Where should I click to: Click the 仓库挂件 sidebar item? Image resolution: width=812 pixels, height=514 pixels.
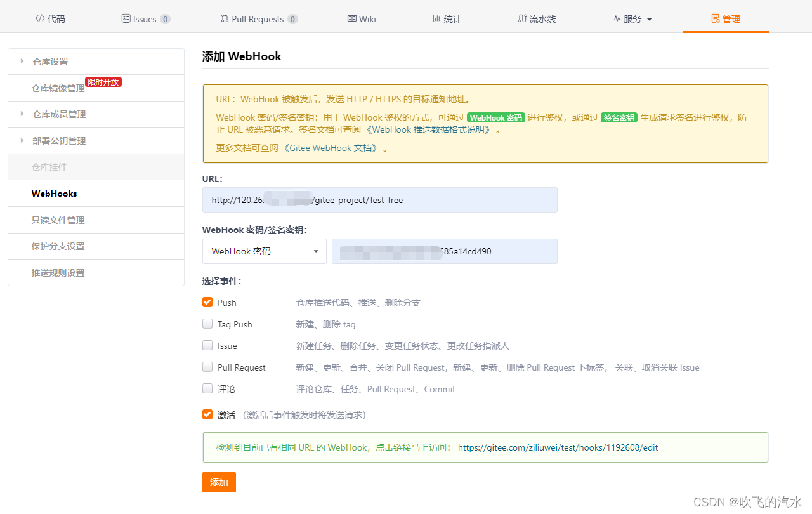point(96,167)
